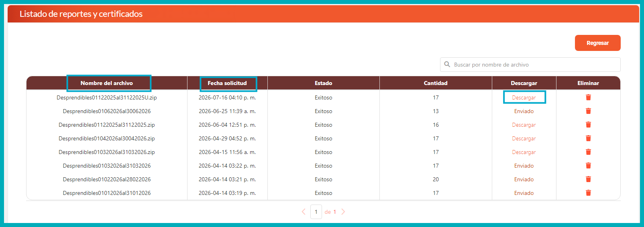
Task: Click the Descargar column header
Action: tap(524, 83)
